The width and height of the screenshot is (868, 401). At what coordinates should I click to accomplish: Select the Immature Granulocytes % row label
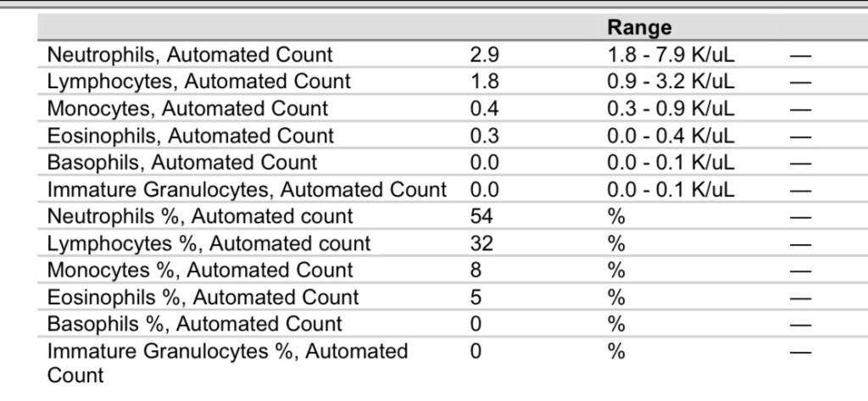coord(227,362)
